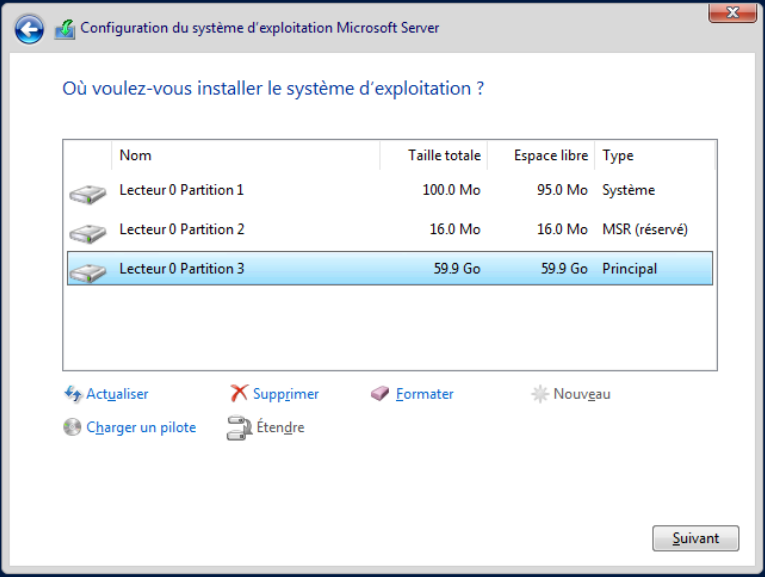This screenshot has height=577, width=765.
Task: Open the Nouveau partition link
Action: 581,394
